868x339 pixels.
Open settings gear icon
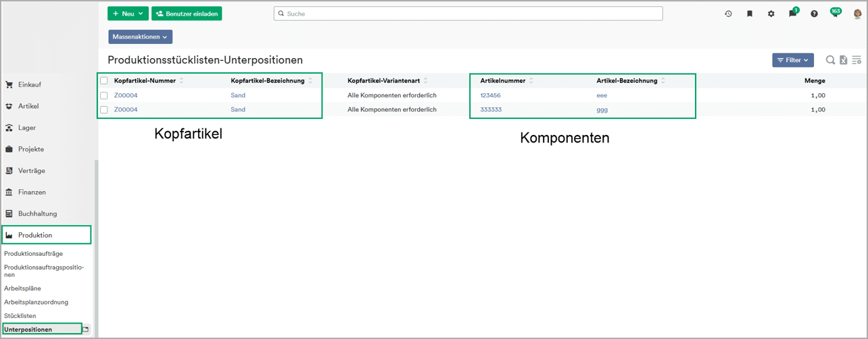point(771,14)
